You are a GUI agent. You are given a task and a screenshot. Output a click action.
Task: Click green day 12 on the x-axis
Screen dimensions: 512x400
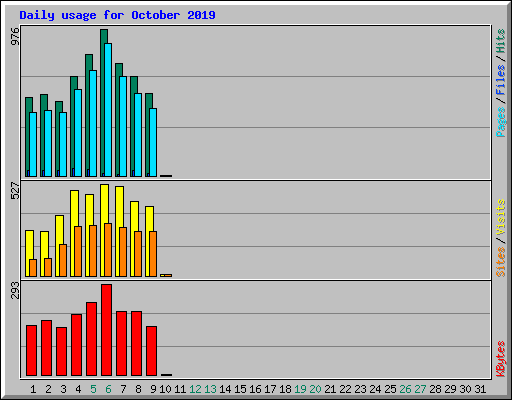(x=195, y=389)
